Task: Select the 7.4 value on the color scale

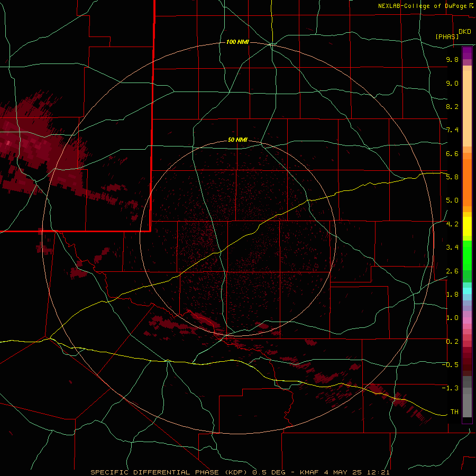Action: coord(452,130)
